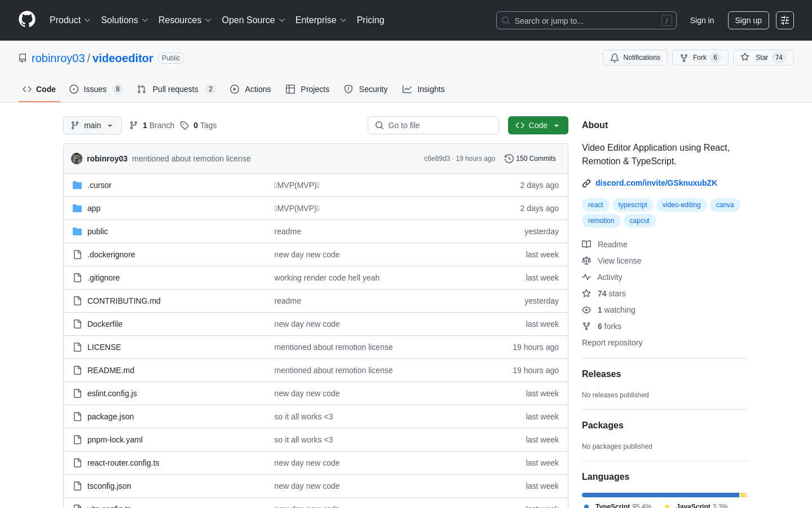Open the robinroy03 owner link
The width and height of the screenshot is (812, 508).
coord(58,58)
